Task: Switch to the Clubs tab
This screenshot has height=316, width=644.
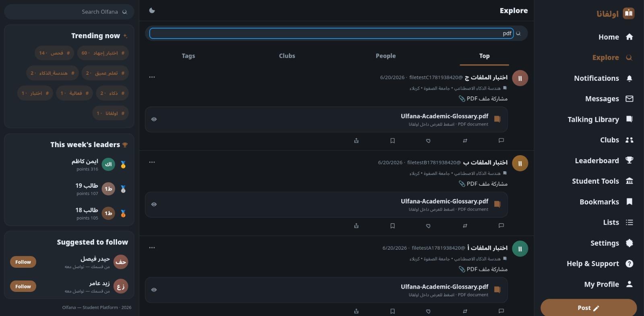Action: (287, 56)
